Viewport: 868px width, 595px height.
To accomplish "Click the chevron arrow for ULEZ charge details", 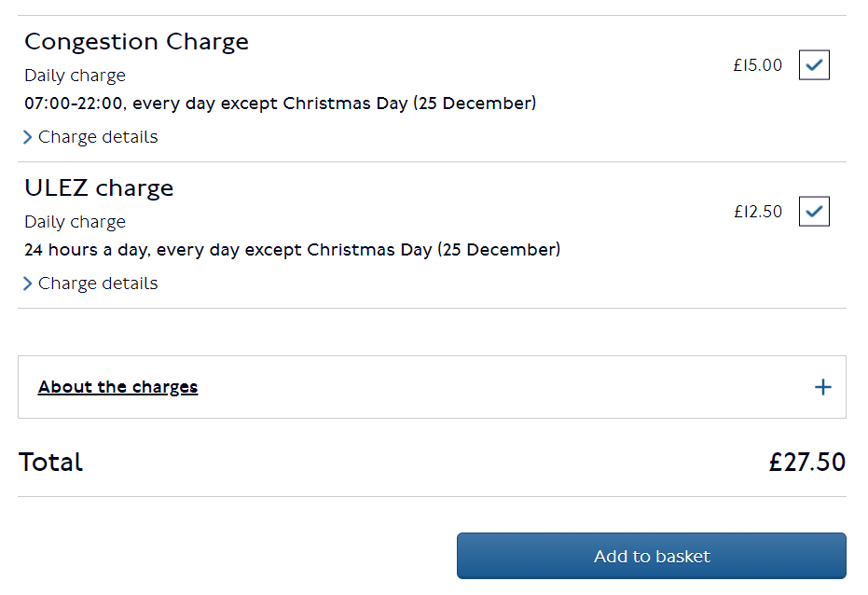I will tap(28, 284).
